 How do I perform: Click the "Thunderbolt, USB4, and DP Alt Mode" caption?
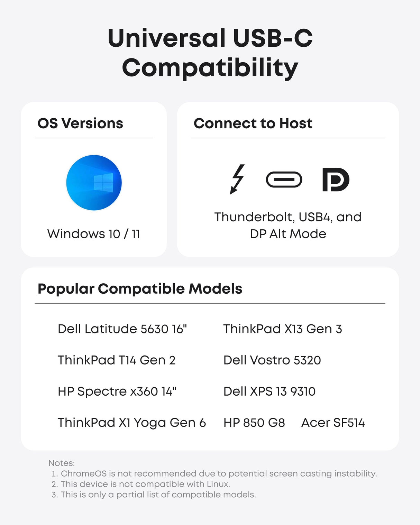click(x=288, y=225)
